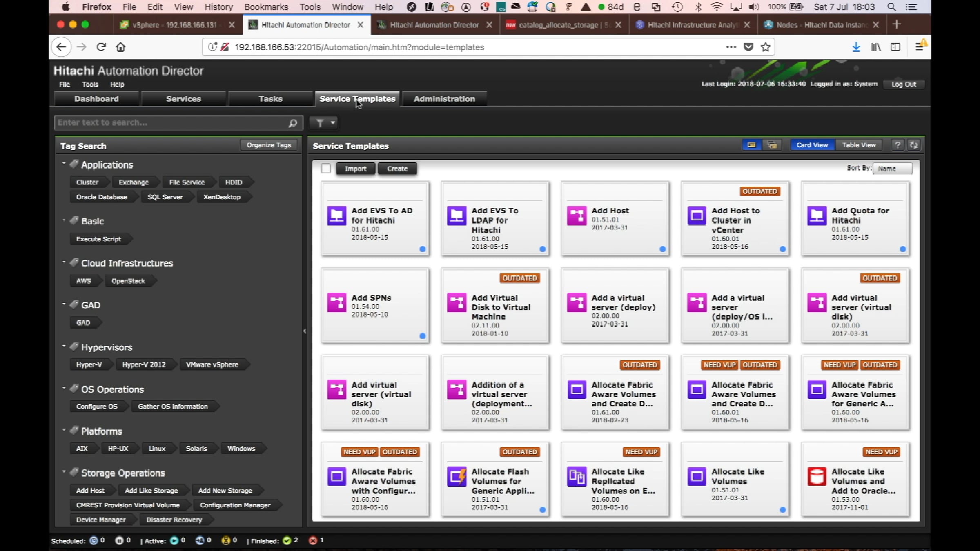Click the Organize Tags button
The width and height of the screenshot is (980, 551).
(x=269, y=145)
